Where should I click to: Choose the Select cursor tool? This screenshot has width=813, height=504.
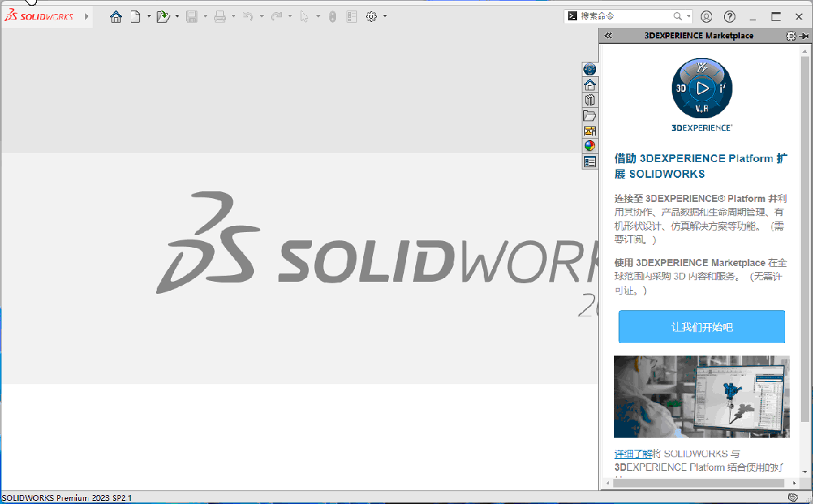point(304,17)
